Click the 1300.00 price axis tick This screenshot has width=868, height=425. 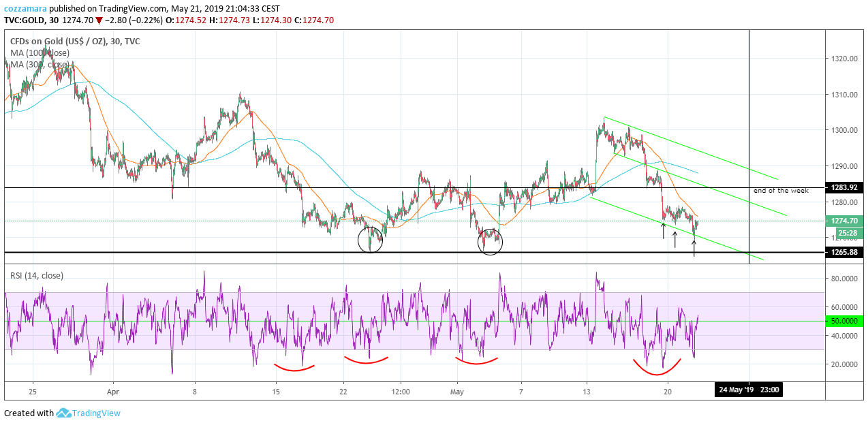click(843, 130)
